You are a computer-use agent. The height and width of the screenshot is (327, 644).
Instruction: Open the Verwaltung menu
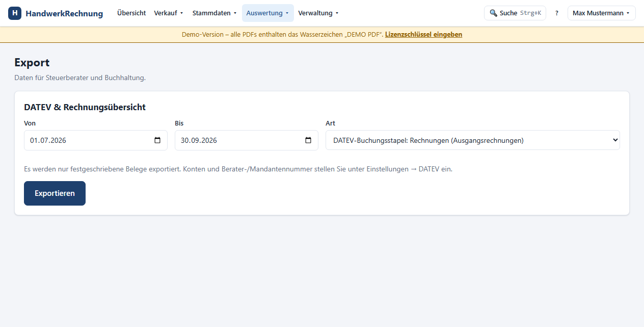pos(318,13)
